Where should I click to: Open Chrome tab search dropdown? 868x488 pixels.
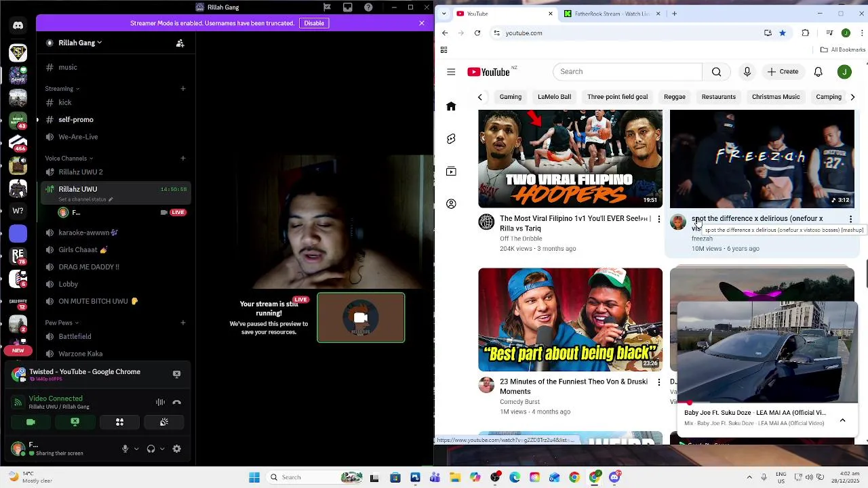(x=444, y=14)
